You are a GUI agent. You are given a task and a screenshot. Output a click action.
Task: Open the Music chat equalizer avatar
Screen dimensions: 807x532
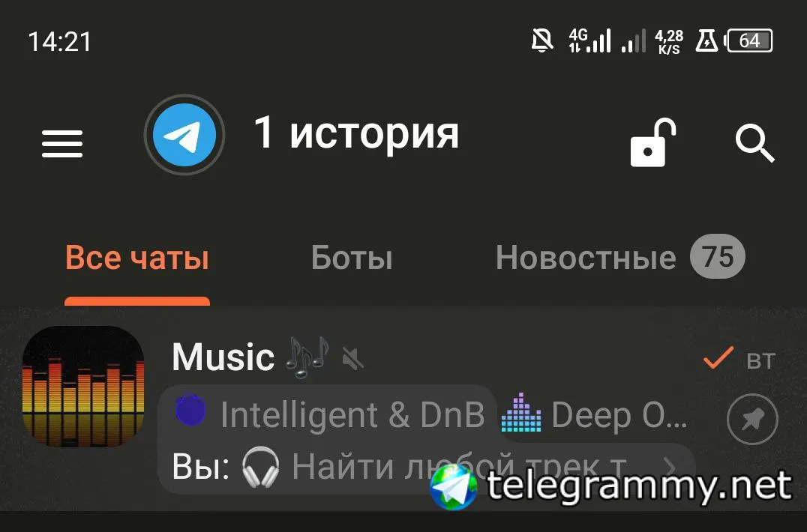tap(83, 387)
